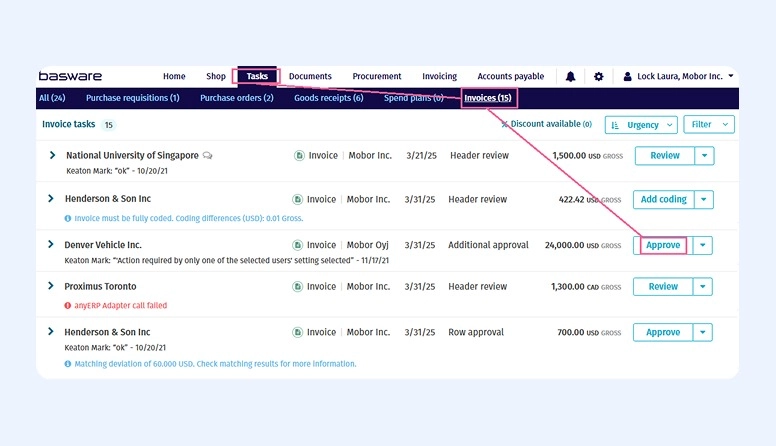The width and height of the screenshot is (776, 446).
Task: Click the Matching deviation of 60.000 USD message
Action: click(215, 364)
